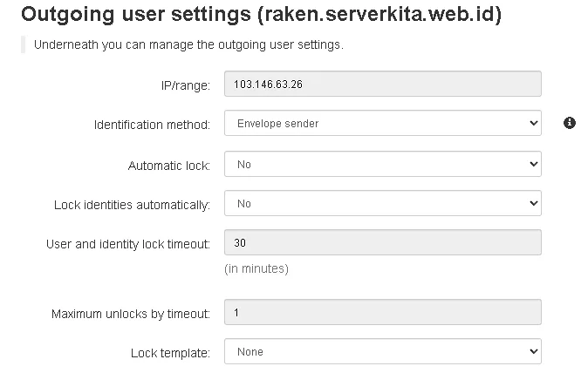This screenshot has height=373, width=588.
Task: Click the info icon beside Identification method
Action: [570, 123]
